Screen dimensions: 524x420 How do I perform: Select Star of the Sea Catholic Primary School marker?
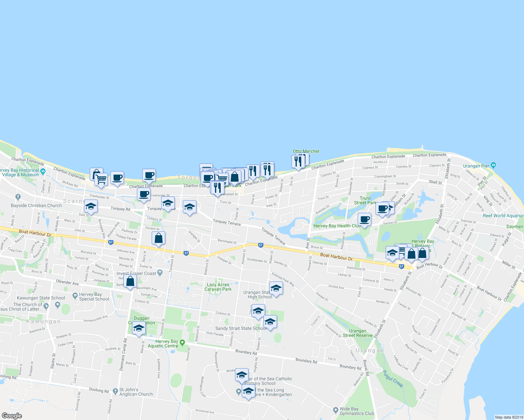[242, 376]
